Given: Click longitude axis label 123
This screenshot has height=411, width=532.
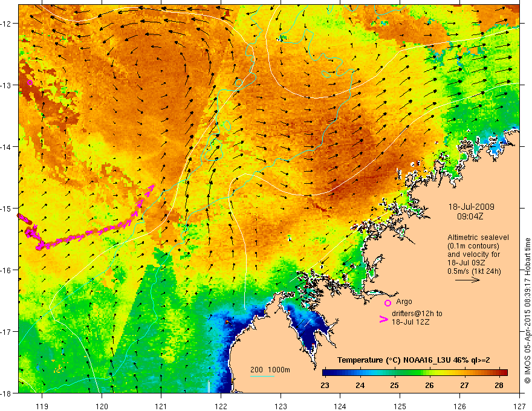Looking at the screenshot, I should click(281, 406).
